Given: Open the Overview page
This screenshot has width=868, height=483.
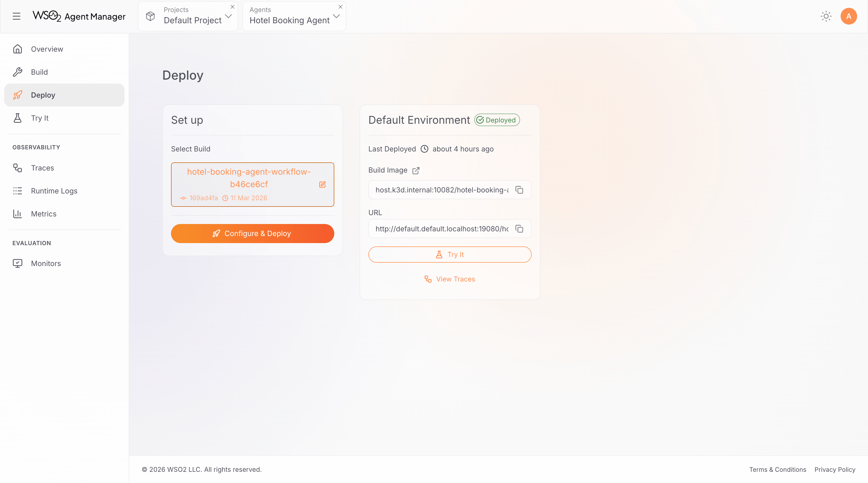Looking at the screenshot, I should click(47, 49).
